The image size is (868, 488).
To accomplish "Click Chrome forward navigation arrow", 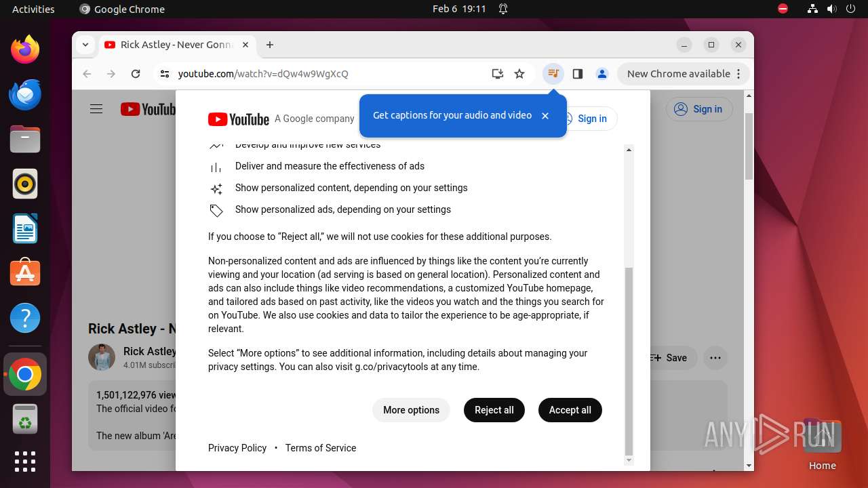I will [x=111, y=74].
